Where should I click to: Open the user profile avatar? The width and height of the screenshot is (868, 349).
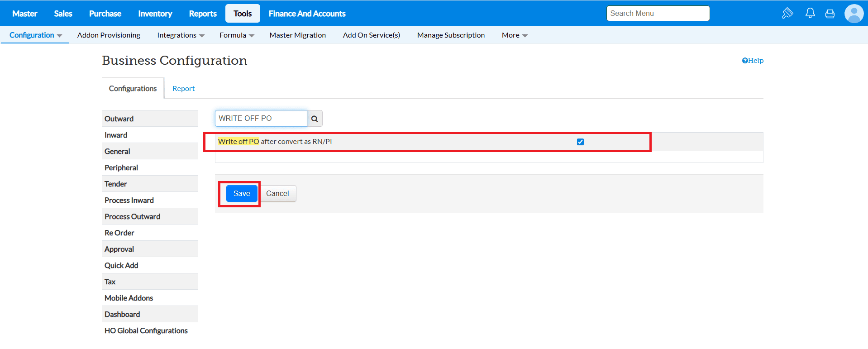[x=854, y=14]
